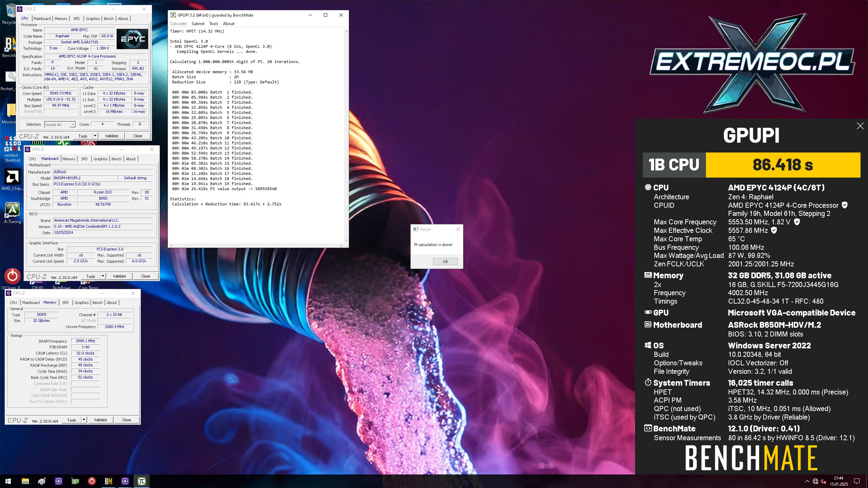Click the second CPU-Z taskbar icon
Screen dimensions: 868x488
[125, 481]
